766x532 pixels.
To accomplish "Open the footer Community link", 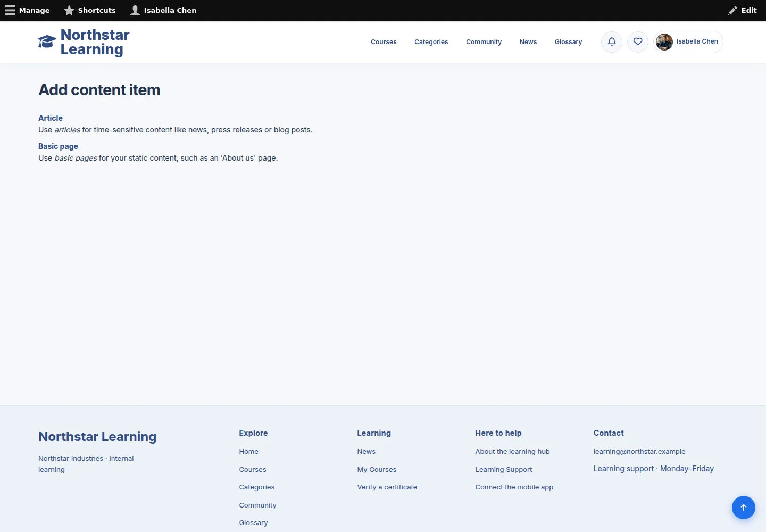I will (257, 505).
